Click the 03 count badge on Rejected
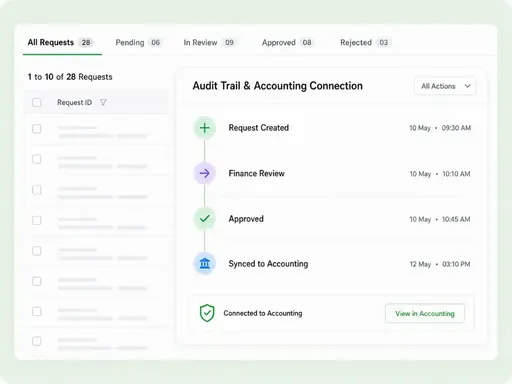This screenshot has height=384, width=512. coord(383,42)
